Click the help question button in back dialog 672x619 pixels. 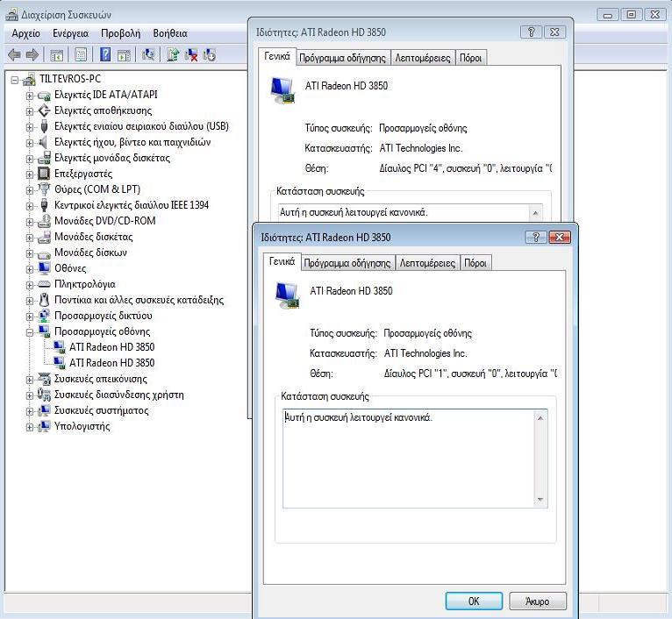coord(531,32)
